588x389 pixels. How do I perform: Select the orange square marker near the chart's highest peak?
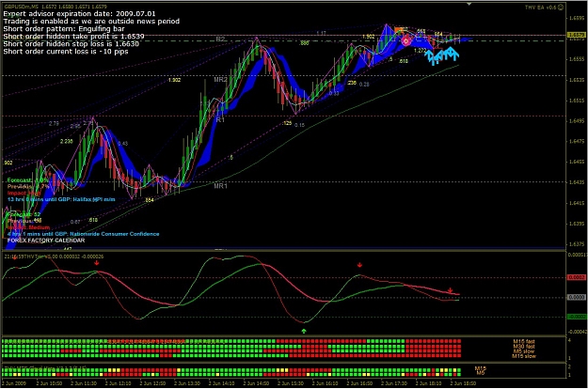397,29
